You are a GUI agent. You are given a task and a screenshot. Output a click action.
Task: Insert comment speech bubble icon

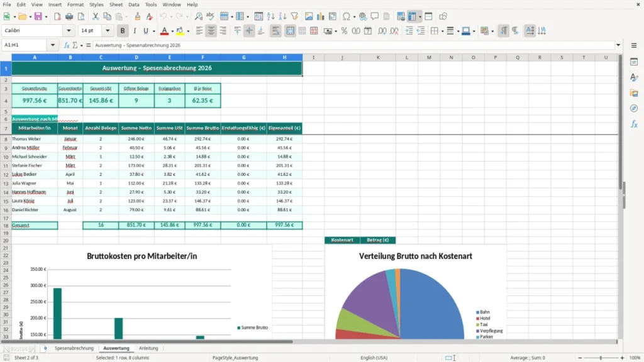(375, 16)
